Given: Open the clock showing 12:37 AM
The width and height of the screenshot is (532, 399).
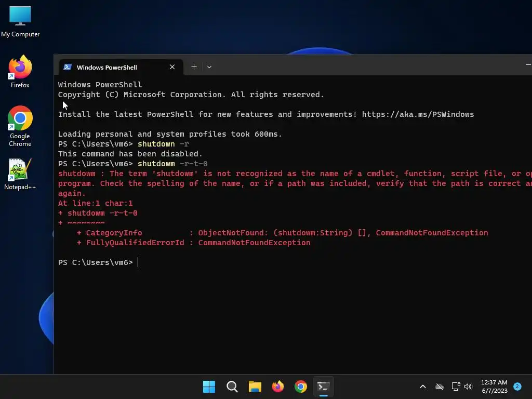Looking at the screenshot, I should (x=495, y=387).
